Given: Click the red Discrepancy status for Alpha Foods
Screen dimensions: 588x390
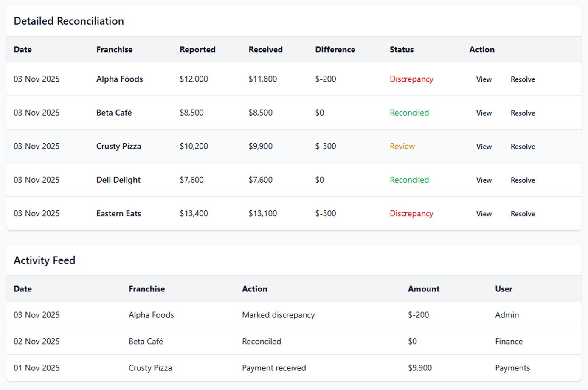Looking at the screenshot, I should point(411,79).
